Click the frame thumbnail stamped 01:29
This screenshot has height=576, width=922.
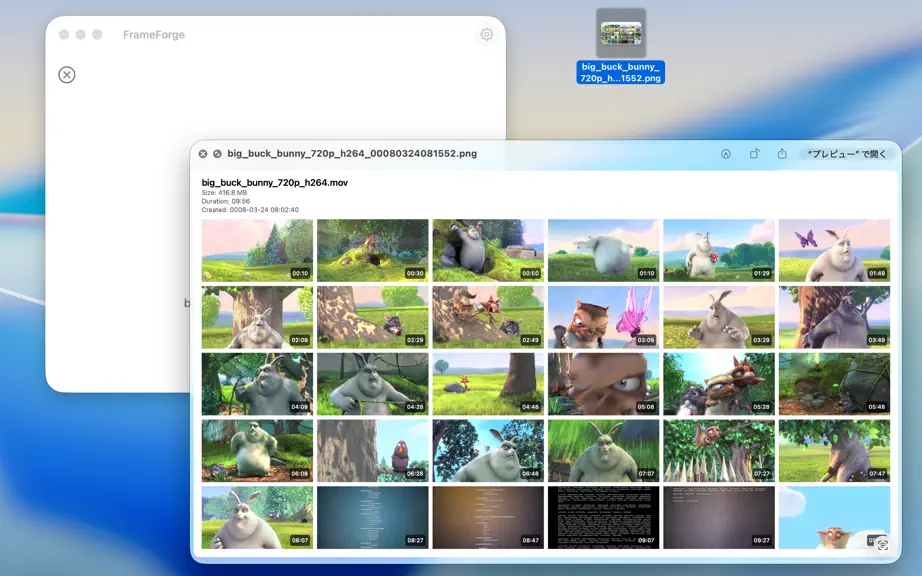[719, 251]
